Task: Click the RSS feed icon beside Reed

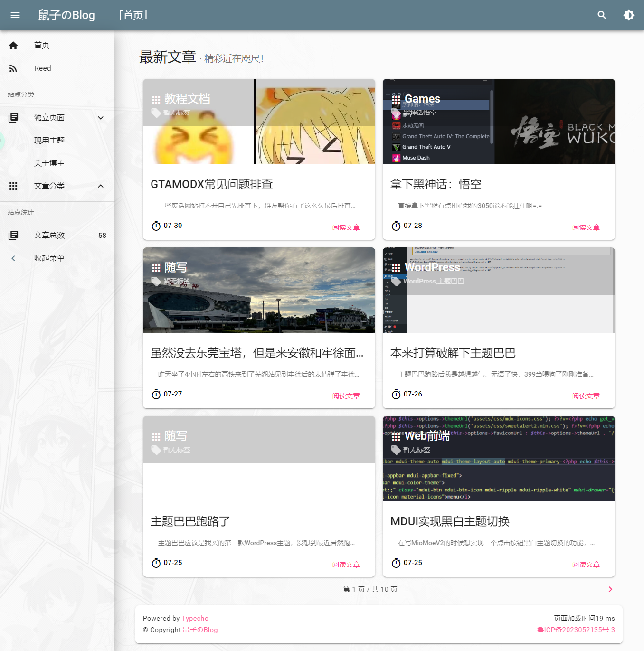Action: [13, 68]
